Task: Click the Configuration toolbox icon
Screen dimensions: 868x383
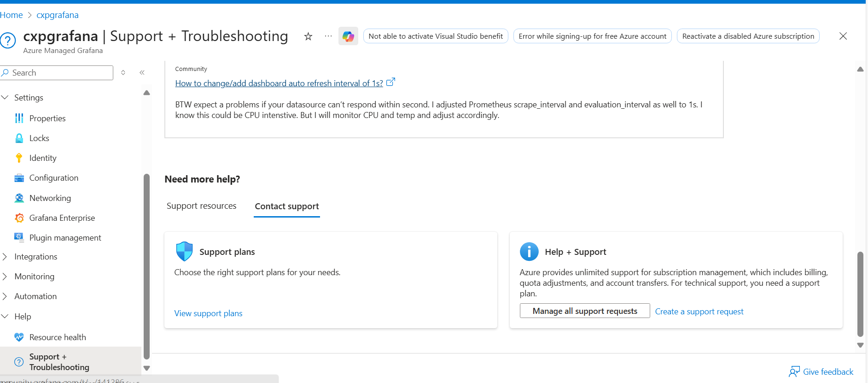Action: pyautogui.click(x=19, y=178)
